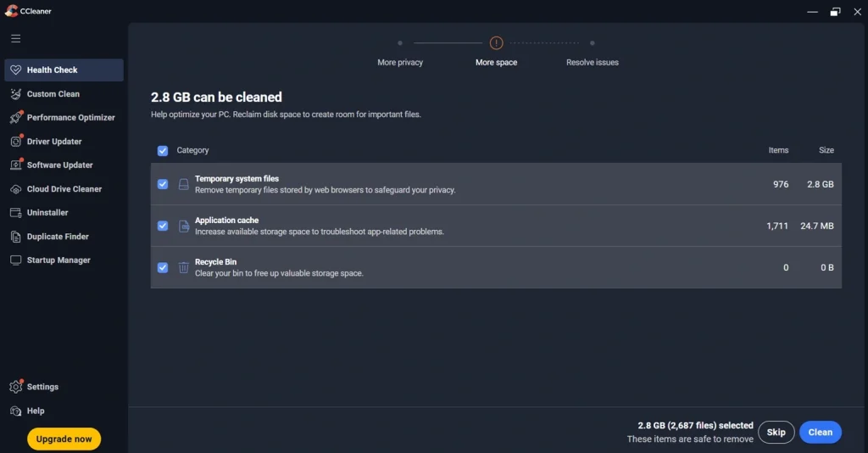The width and height of the screenshot is (868, 453).
Task: Click the Clean button
Action: [820, 432]
